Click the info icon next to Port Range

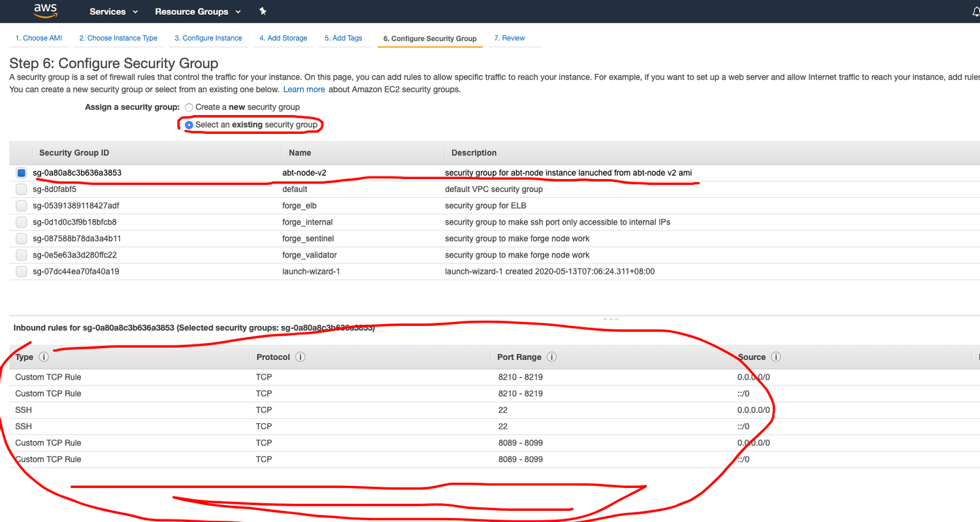point(551,357)
